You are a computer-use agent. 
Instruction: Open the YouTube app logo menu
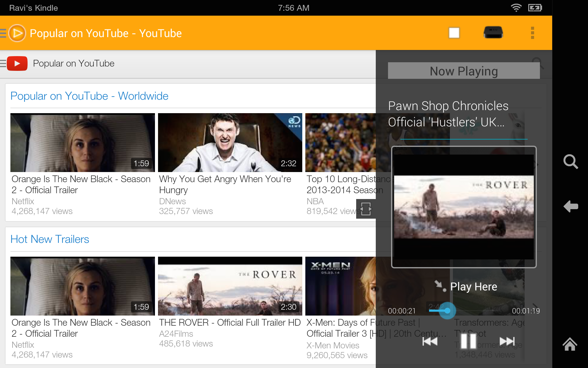(17, 33)
